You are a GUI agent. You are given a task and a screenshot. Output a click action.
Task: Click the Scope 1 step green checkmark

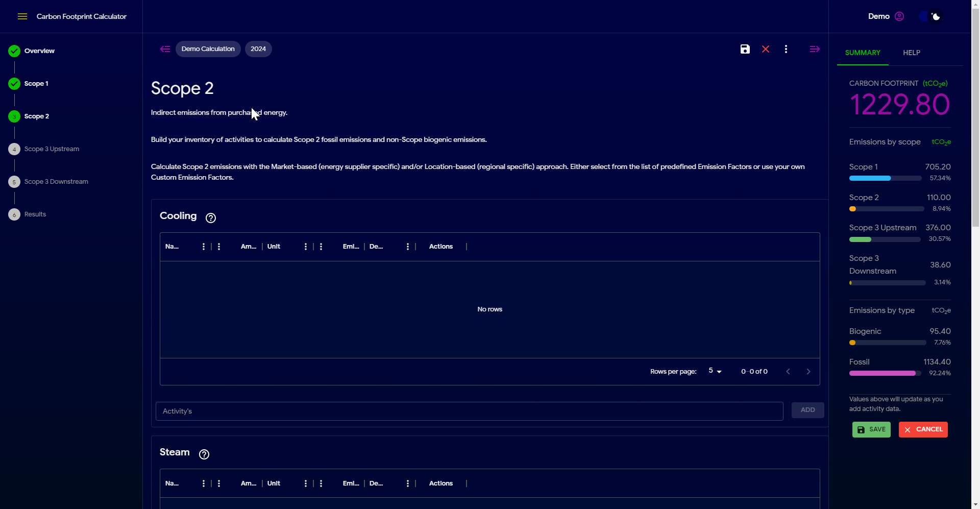(x=14, y=84)
